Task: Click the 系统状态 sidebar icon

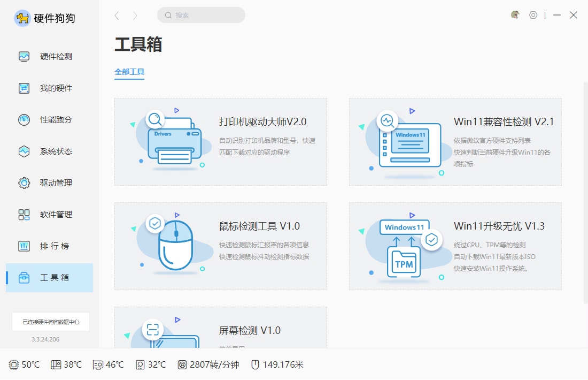Action: pyautogui.click(x=24, y=151)
